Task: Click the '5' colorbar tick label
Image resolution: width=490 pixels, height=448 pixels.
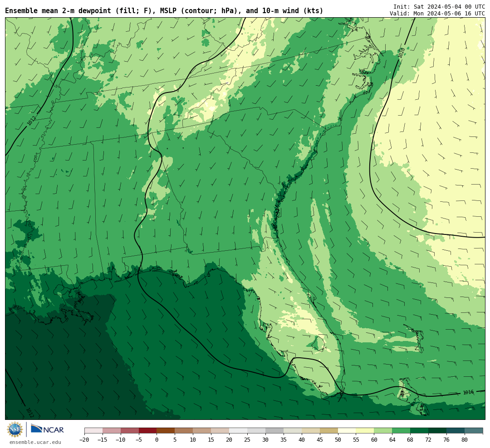Action: 175,440
